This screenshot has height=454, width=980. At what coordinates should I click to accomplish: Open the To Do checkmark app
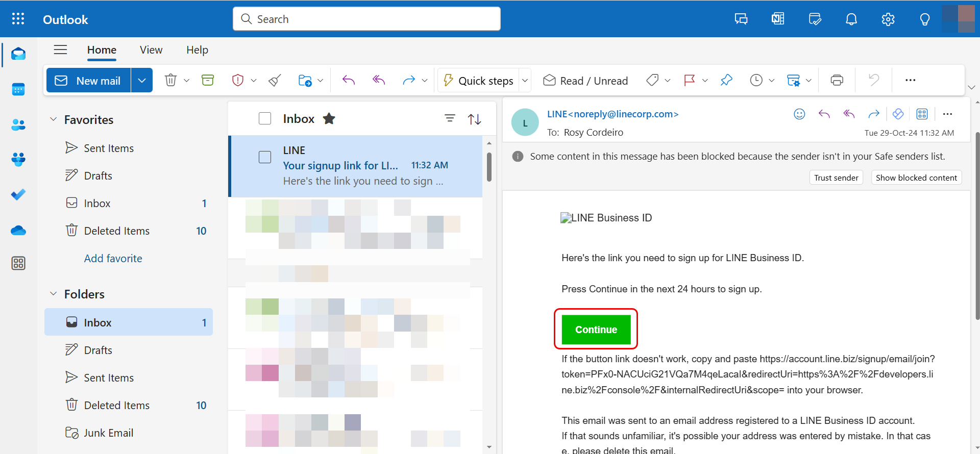tap(18, 195)
